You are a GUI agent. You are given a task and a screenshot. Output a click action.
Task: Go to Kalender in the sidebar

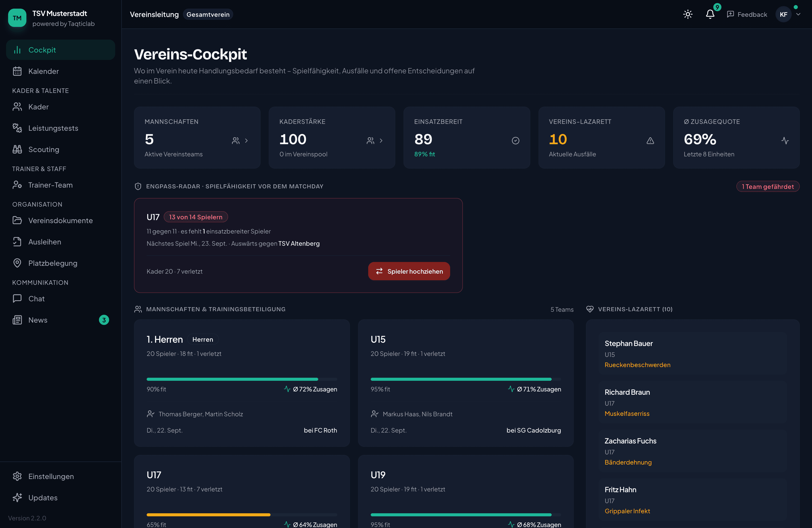pos(61,71)
